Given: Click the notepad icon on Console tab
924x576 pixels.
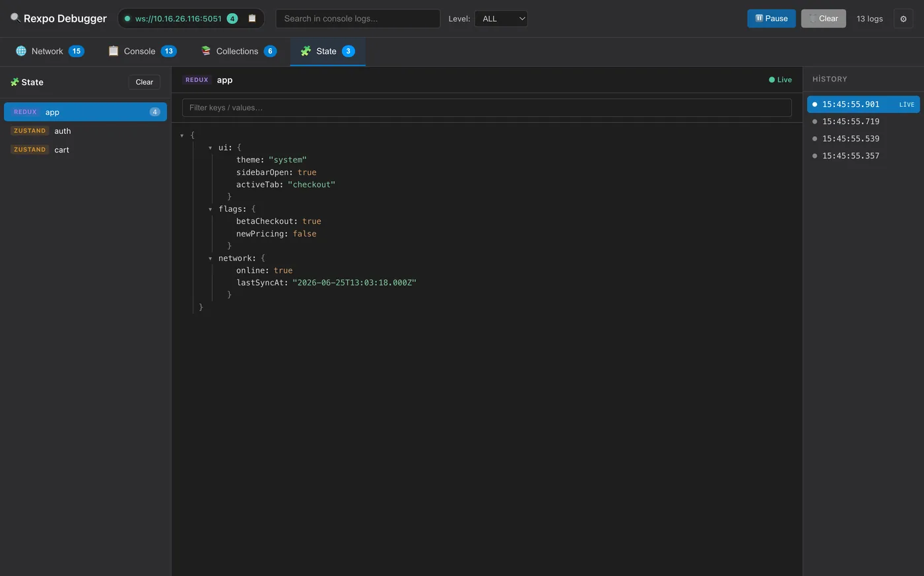Looking at the screenshot, I should 114,51.
